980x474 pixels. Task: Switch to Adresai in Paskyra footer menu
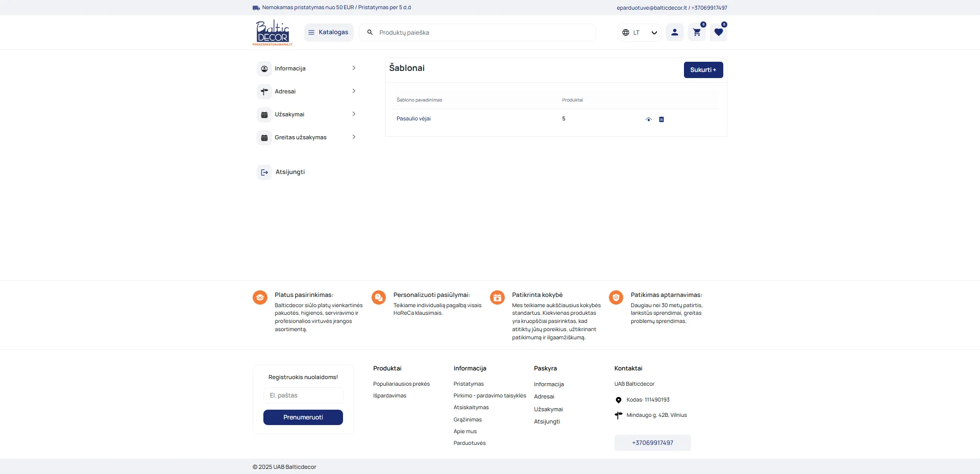point(544,396)
